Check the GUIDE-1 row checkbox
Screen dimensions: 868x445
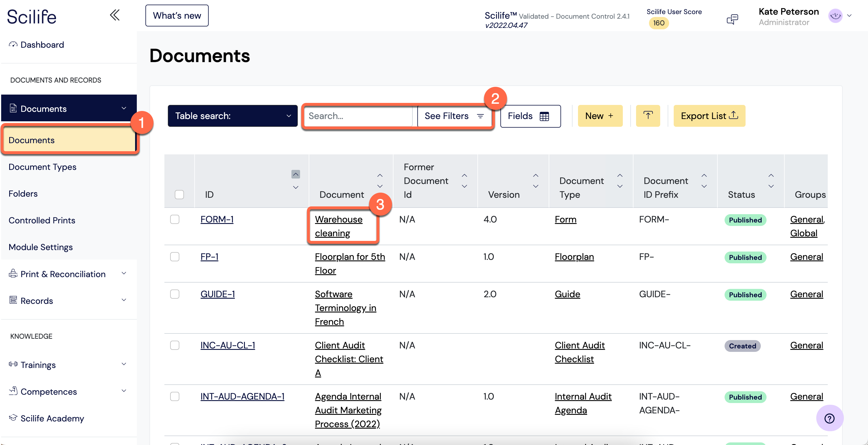pos(174,294)
